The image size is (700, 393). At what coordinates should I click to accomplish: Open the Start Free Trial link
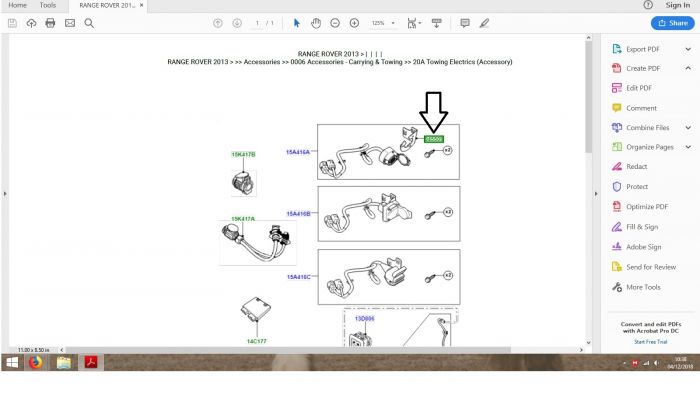tap(650, 342)
